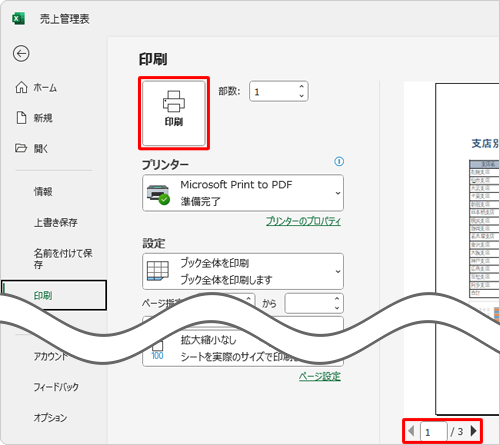Viewport: 500px width, 445px height.
Task: Open オプション in the sidebar
Action: pyautogui.click(x=50, y=417)
